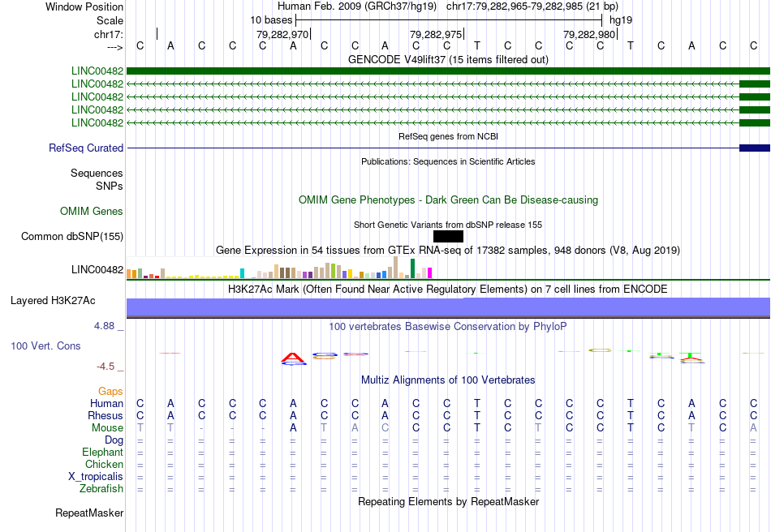
Task: Click the 'RefSeq Curated' track label
Action: pyautogui.click(x=86, y=148)
